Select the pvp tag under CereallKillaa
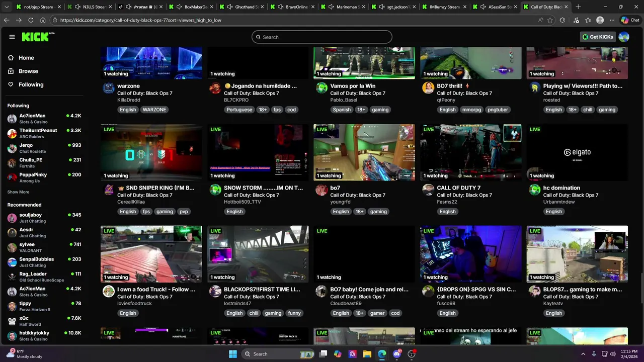Image resolution: width=644 pixels, height=362 pixels. 184,212
